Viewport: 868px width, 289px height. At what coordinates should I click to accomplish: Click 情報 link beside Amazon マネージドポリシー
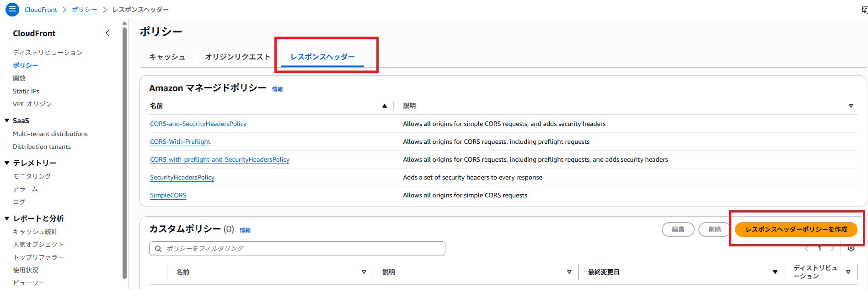click(x=277, y=89)
